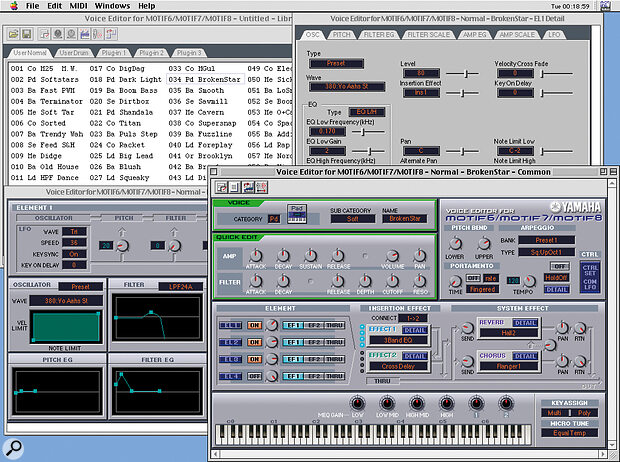Click the Apple menu icon
620x462 pixels.
coord(14,6)
